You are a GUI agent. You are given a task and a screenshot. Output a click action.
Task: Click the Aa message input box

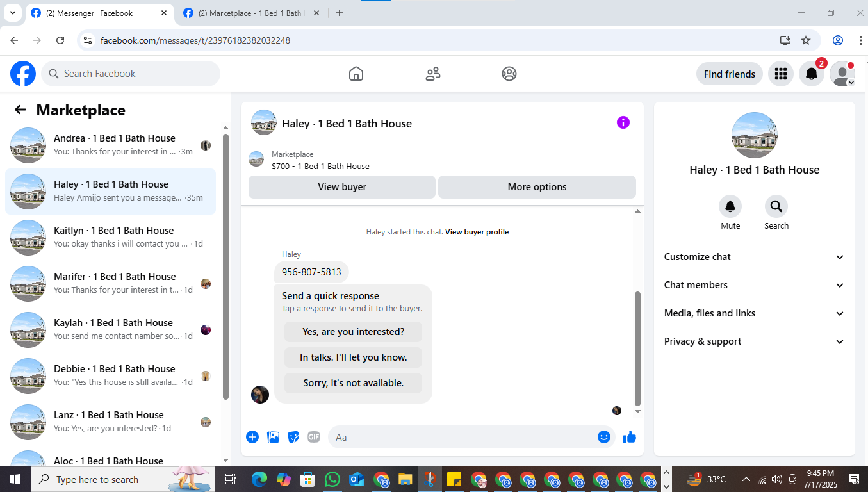coord(471,437)
